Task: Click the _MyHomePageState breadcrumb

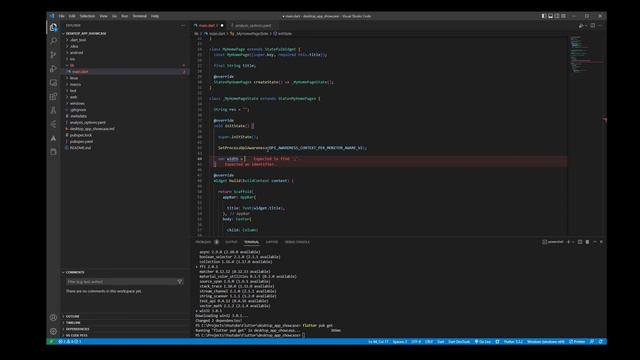Action: point(249,33)
